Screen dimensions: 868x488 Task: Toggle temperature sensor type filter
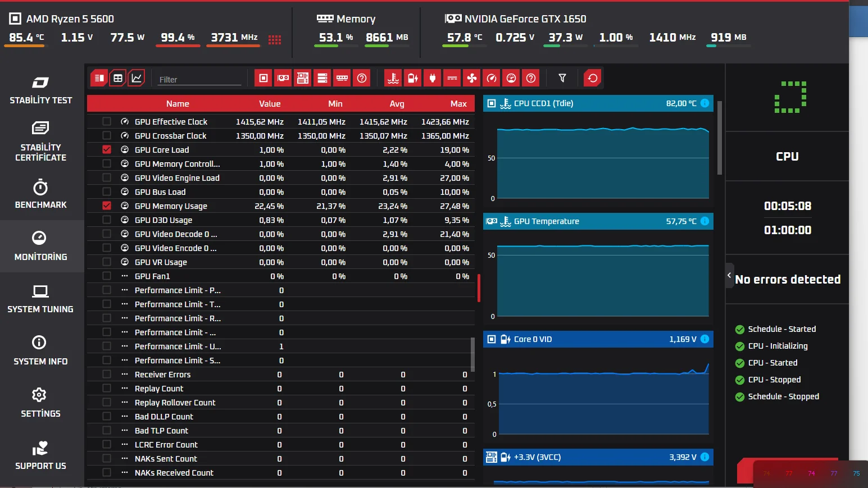pyautogui.click(x=393, y=78)
